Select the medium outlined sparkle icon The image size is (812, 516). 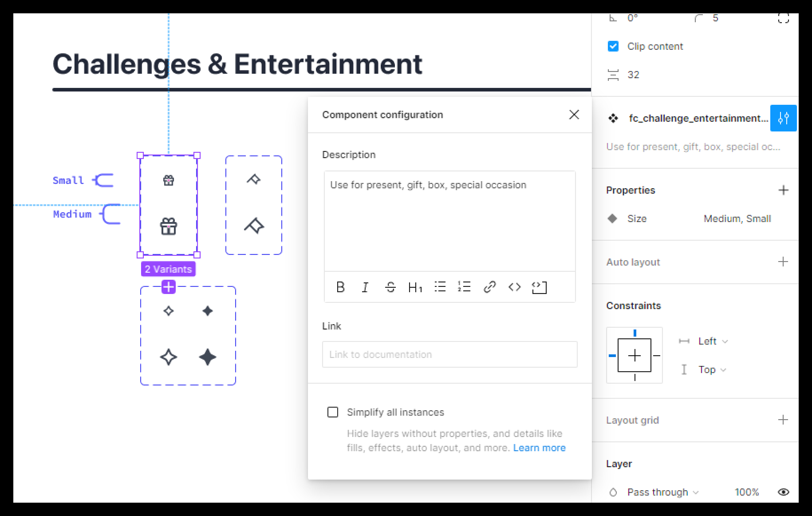[x=169, y=357]
